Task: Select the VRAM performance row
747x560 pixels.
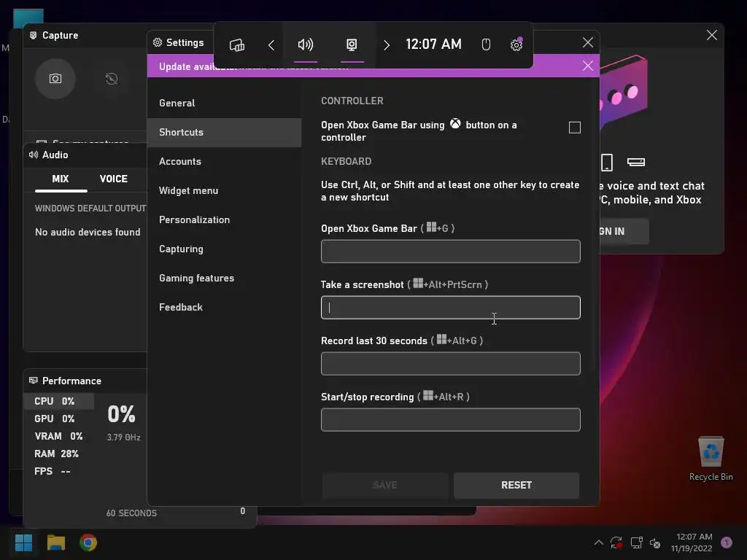Action: click(x=58, y=437)
